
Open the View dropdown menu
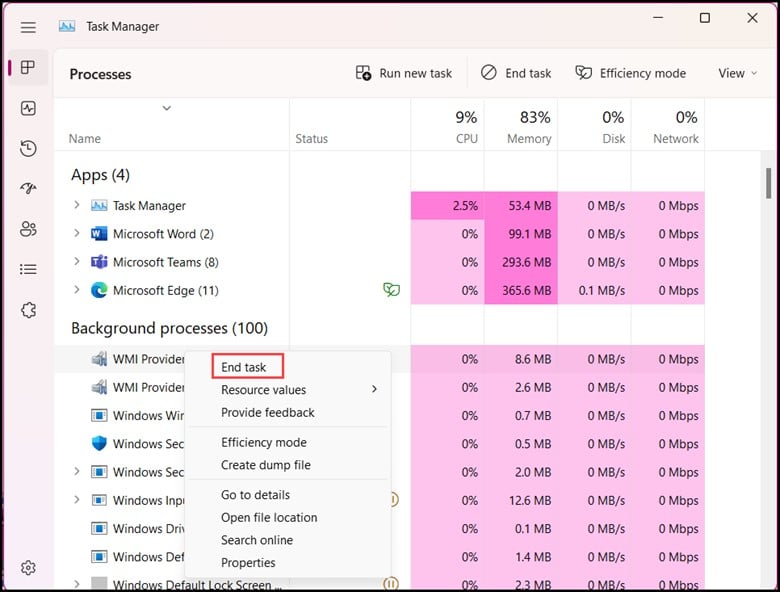(738, 73)
